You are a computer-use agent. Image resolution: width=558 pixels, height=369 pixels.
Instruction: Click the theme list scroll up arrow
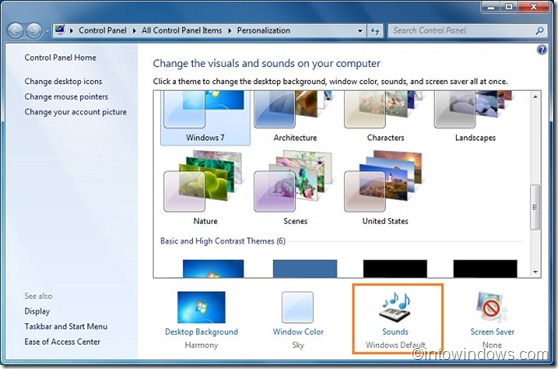535,96
